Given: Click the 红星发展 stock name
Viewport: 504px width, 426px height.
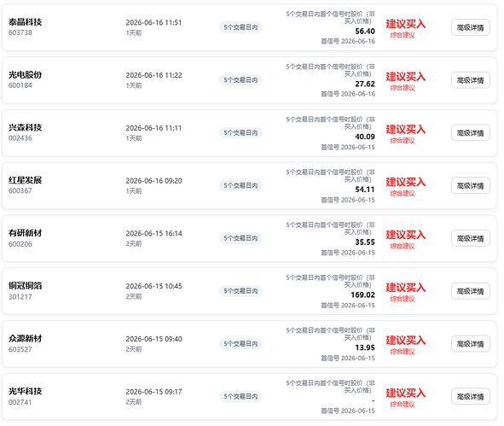Looking at the screenshot, I should pyautogui.click(x=25, y=180).
